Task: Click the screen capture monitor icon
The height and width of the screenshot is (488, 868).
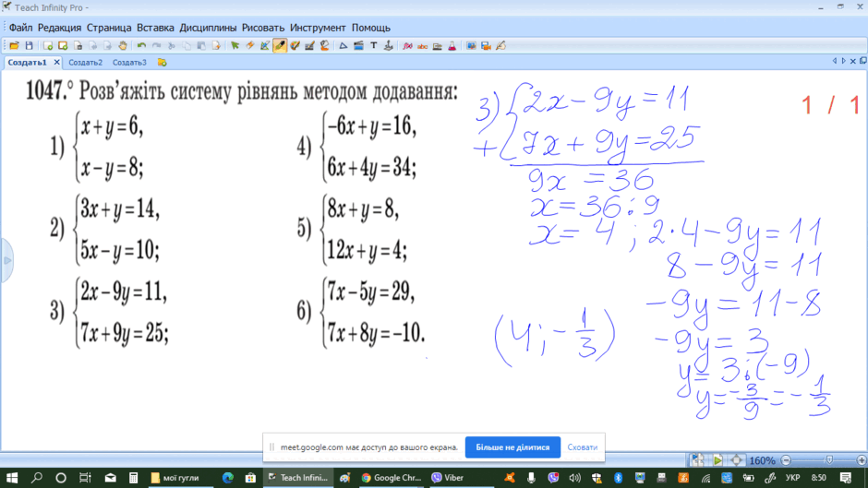Action: point(471,46)
